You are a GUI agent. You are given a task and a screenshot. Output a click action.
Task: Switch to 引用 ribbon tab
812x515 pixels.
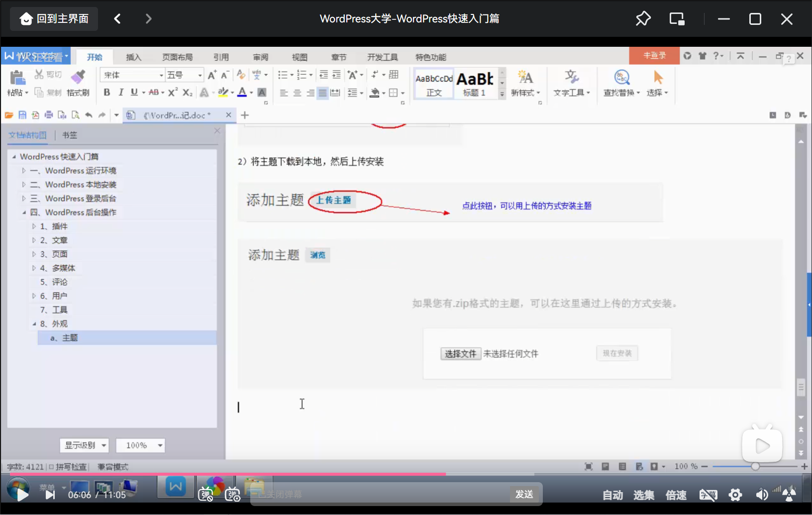click(x=221, y=57)
